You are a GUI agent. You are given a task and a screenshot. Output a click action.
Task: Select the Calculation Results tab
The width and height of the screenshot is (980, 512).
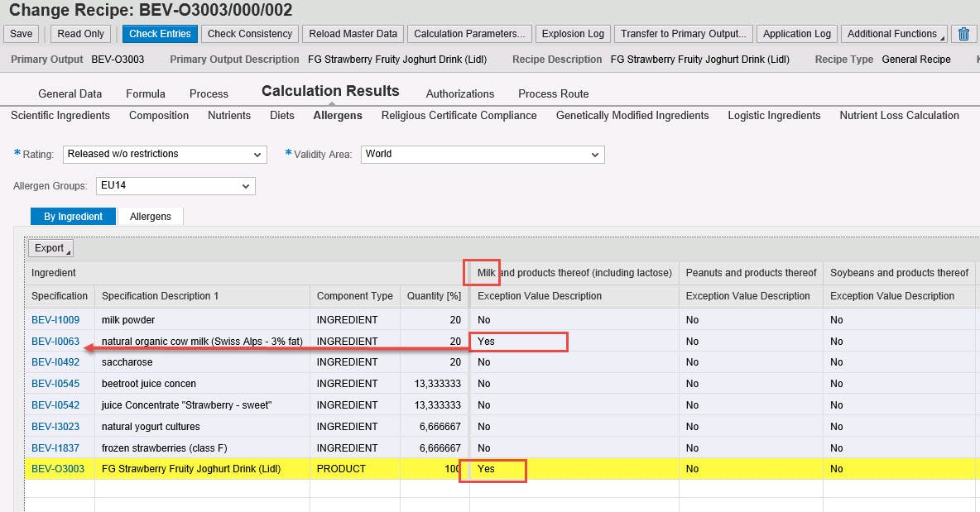point(330,91)
